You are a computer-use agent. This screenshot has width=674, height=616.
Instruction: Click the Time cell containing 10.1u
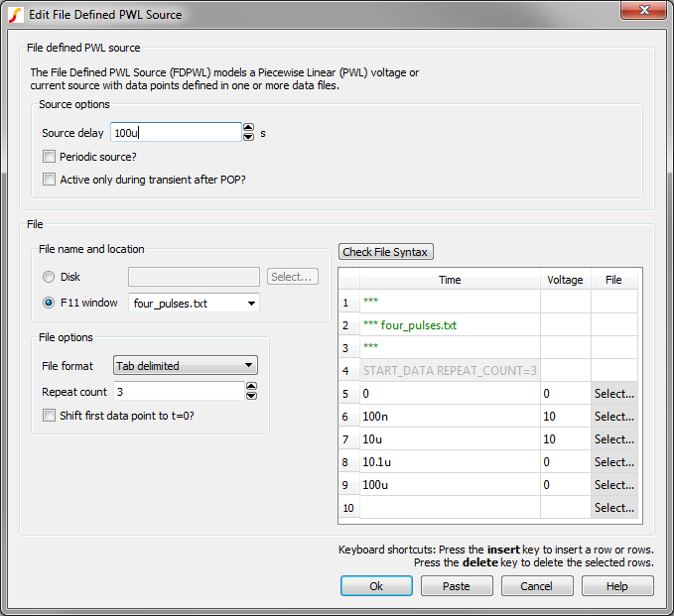click(x=450, y=462)
